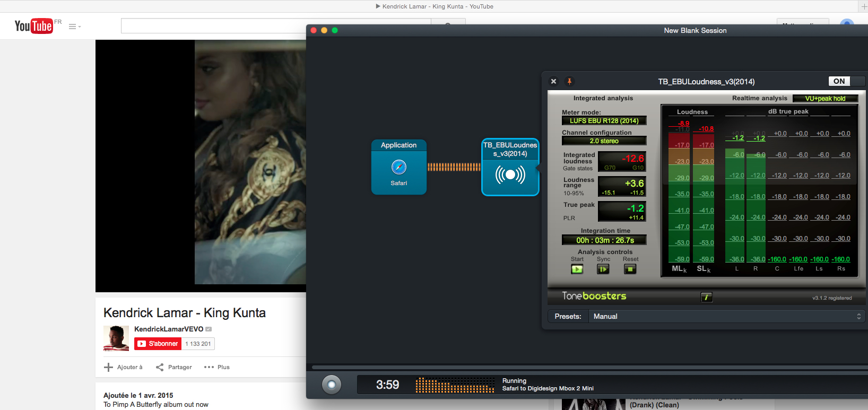Open KendrickLamarVEVO channel link
Screen dimensions: 868x410
[x=169, y=329]
